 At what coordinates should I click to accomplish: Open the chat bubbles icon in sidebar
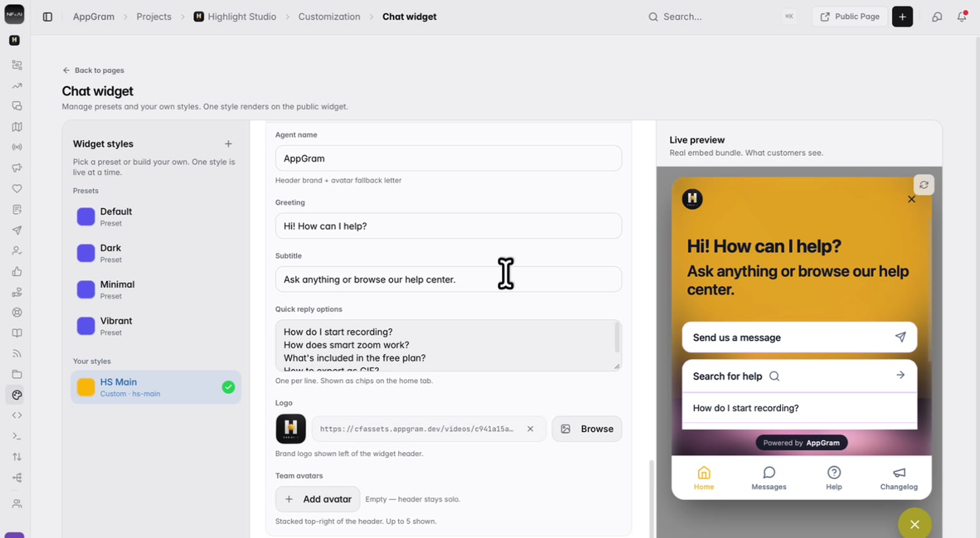(17, 106)
